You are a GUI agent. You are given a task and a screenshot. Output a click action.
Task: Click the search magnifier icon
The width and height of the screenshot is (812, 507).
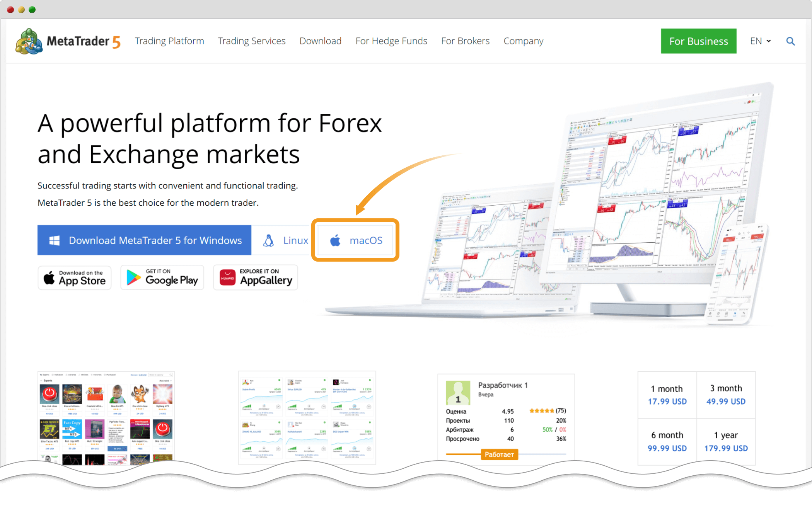click(x=790, y=41)
